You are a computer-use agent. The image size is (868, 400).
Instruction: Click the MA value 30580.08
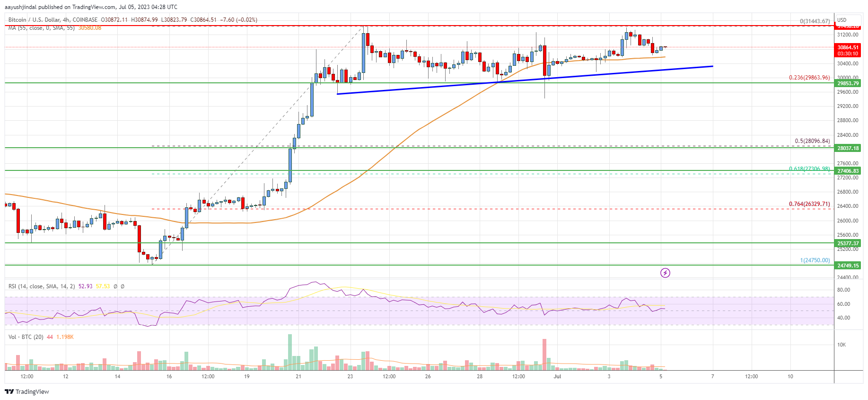pyautogui.click(x=90, y=28)
